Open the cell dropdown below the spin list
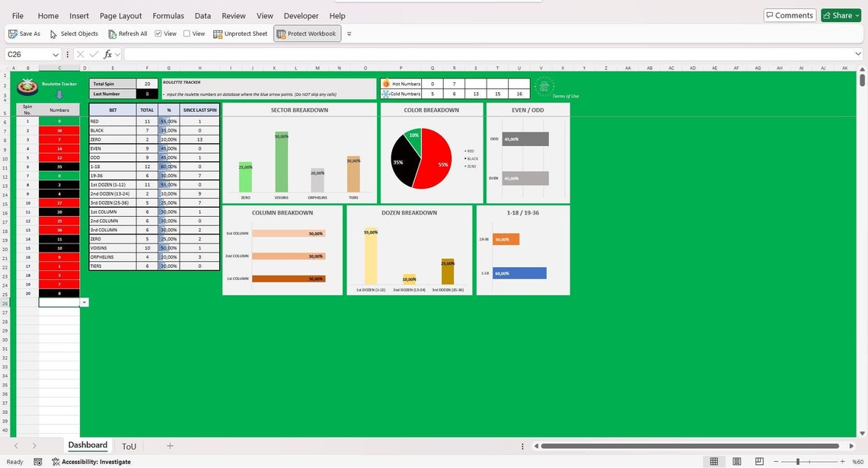 (x=84, y=302)
